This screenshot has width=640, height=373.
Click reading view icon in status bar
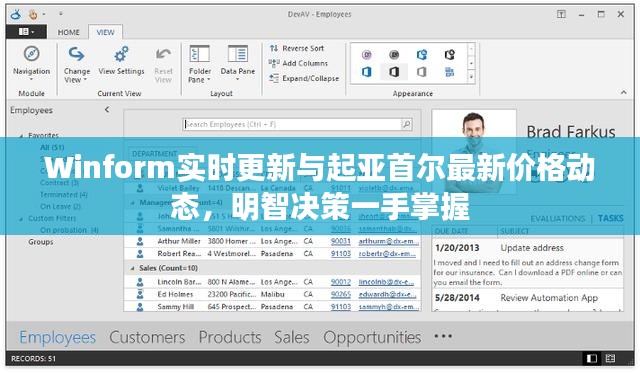(610, 359)
